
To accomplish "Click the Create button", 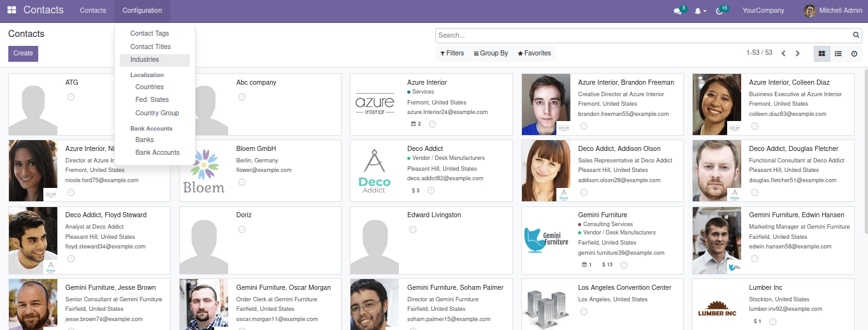I will click(23, 54).
